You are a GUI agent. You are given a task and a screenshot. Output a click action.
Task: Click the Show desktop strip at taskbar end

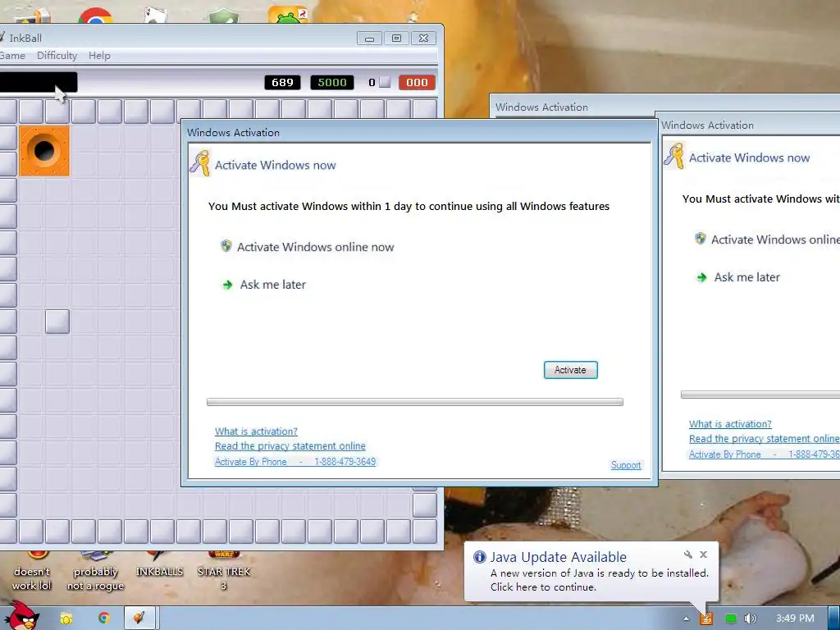[834, 619]
